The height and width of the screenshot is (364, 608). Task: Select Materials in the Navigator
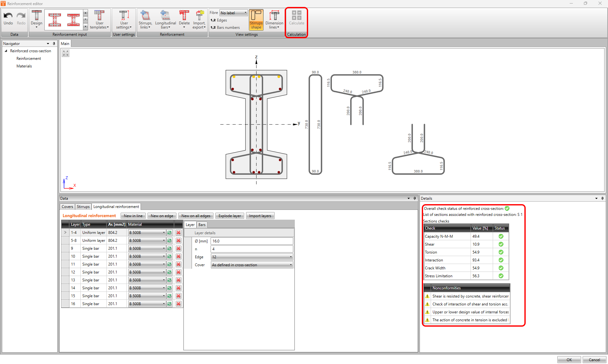tap(24, 66)
